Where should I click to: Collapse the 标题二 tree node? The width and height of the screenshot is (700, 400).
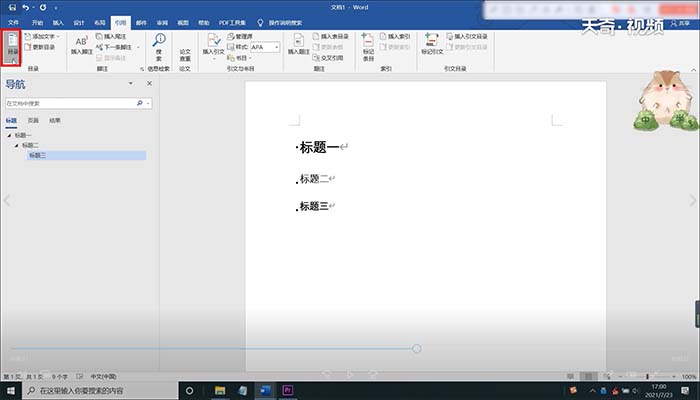pos(17,146)
